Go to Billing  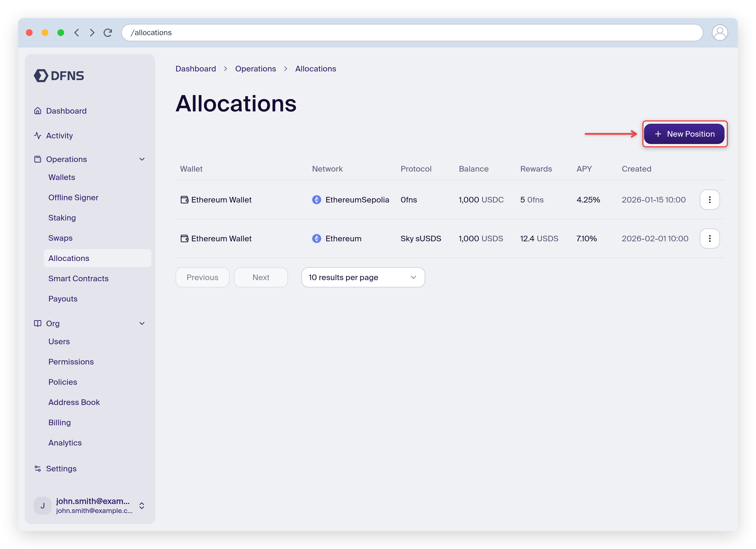(x=60, y=422)
